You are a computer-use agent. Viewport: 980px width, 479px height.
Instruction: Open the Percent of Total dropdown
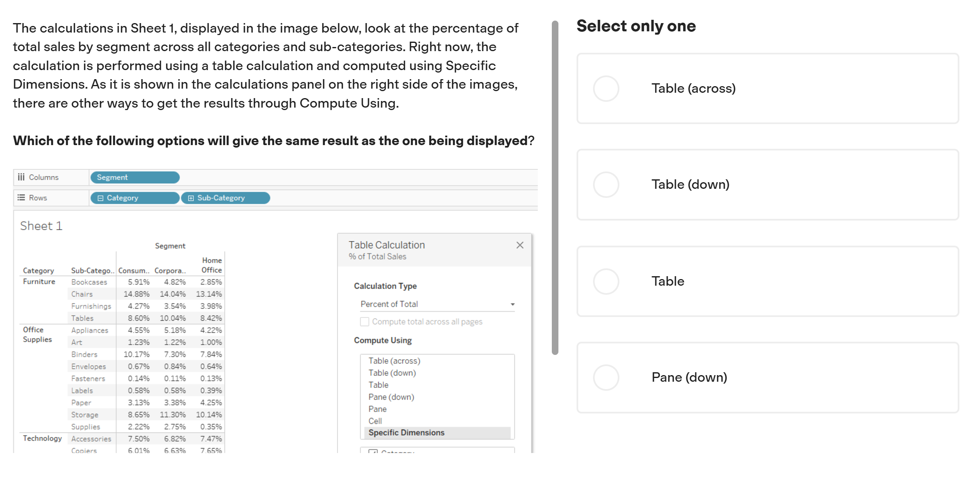437,304
